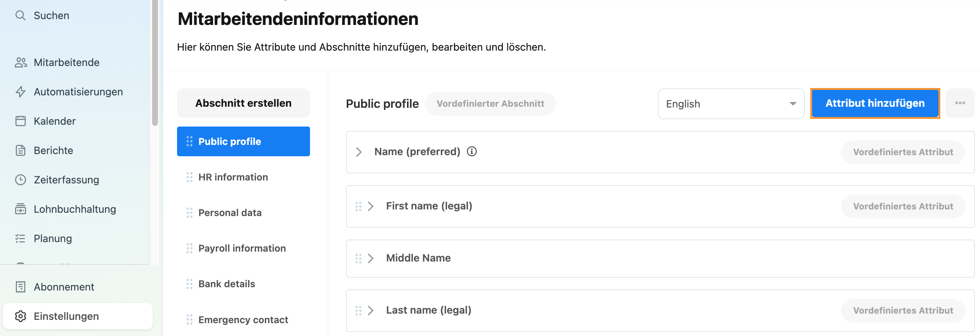Viewport: 980px width, 336px height.
Task: Open the English language dropdown
Action: (731, 104)
